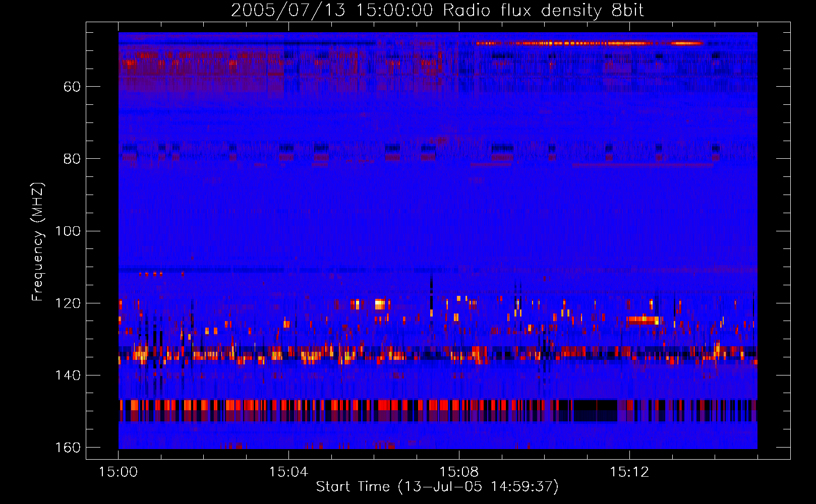Image resolution: width=816 pixels, height=504 pixels.
Task: Click the 160 frequency tick label
Action: [68, 448]
